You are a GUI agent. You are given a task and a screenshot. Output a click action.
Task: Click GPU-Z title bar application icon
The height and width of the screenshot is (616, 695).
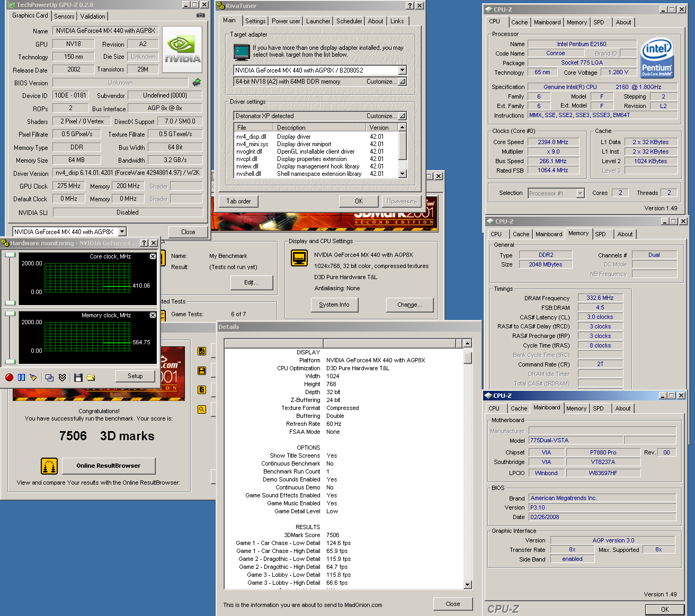point(12,5)
